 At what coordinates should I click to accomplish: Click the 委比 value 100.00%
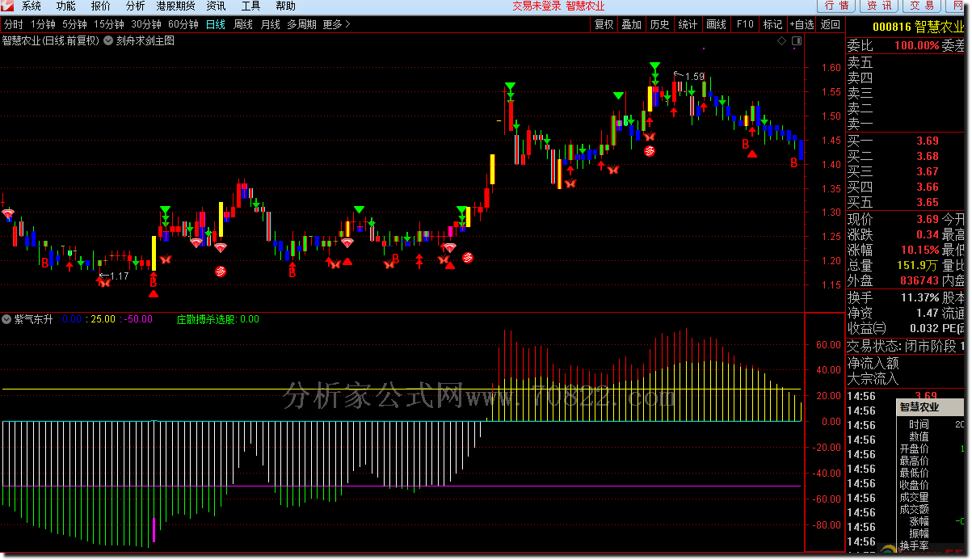[917, 45]
